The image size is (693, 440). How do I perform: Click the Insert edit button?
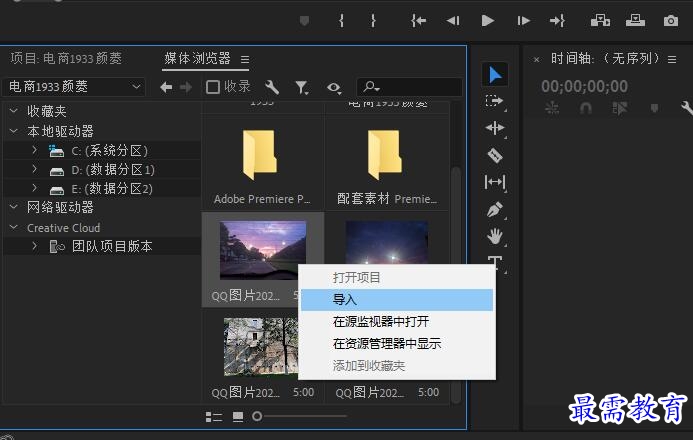(x=600, y=20)
